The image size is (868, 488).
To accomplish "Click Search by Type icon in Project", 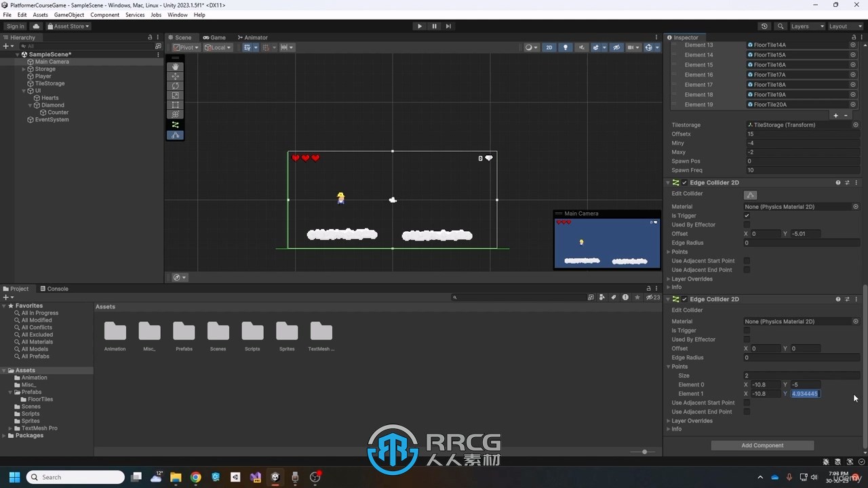I will pyautogui.click(x=601, y=298).
